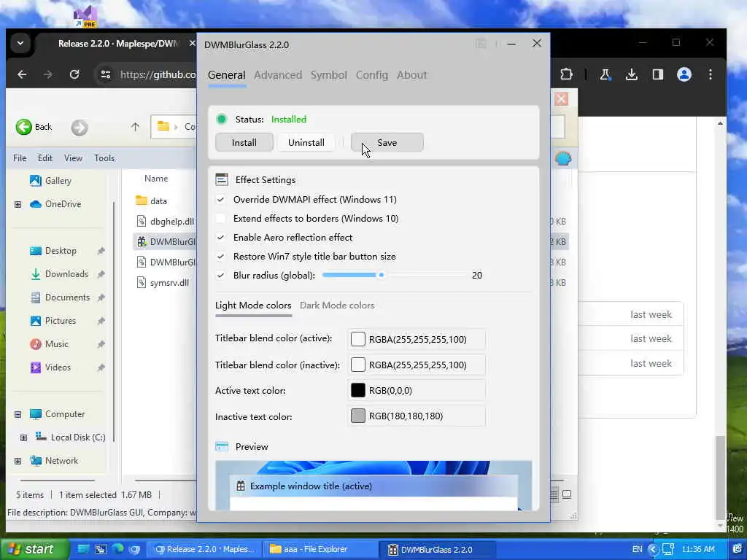
Task: Open browser downloads icon
Action: tap(631, 74)
